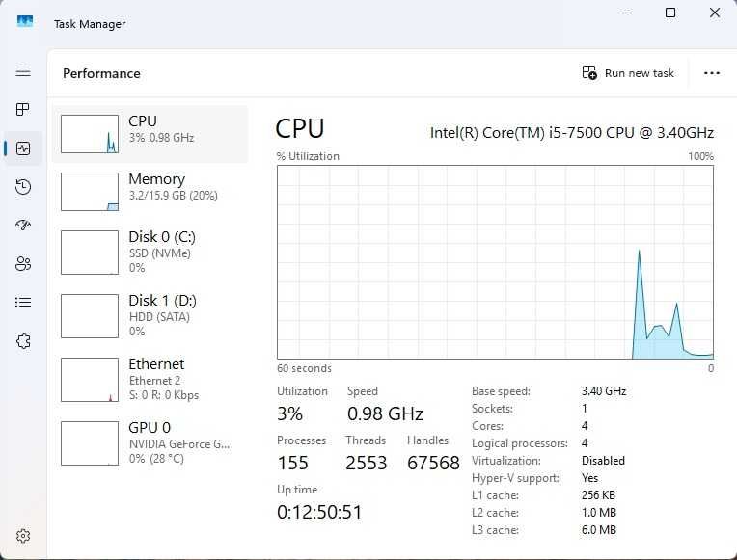Go to the Processes page icon
This screenshot has width=737, height=560.
coord(23,110)
